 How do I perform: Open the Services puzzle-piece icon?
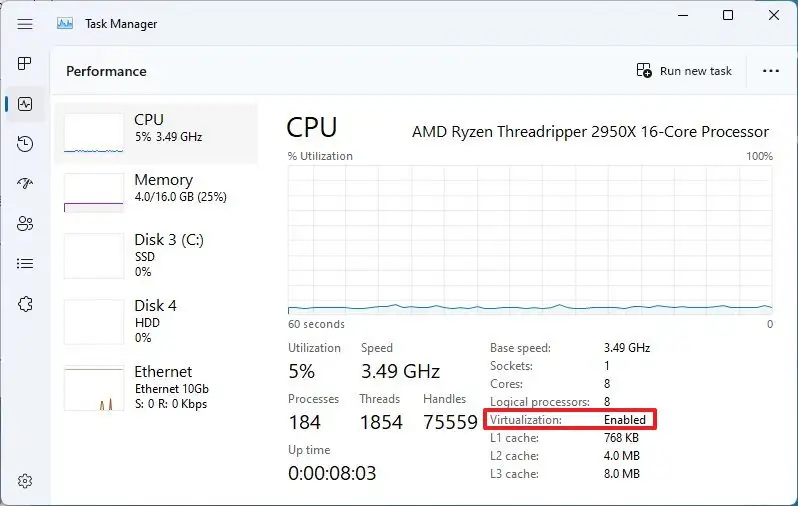(x=24, y=304)
